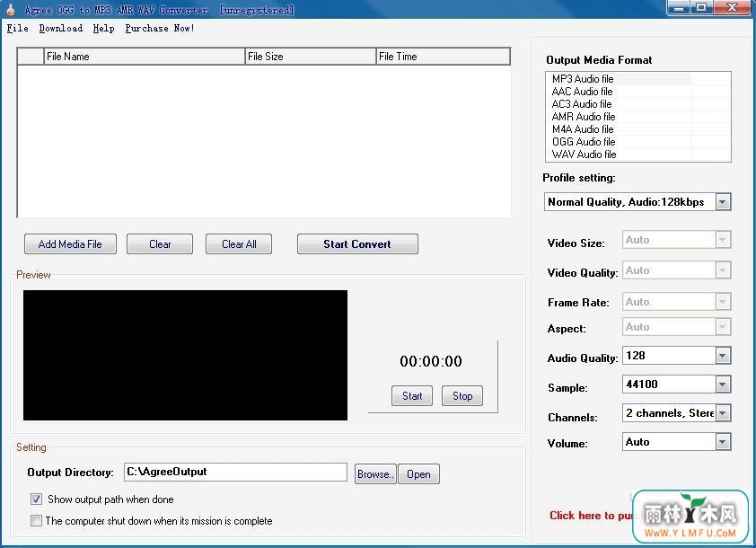The height and width of the screenshot is (548, 756).
Task: Close the converter window
Action: (x=732, y=8)
